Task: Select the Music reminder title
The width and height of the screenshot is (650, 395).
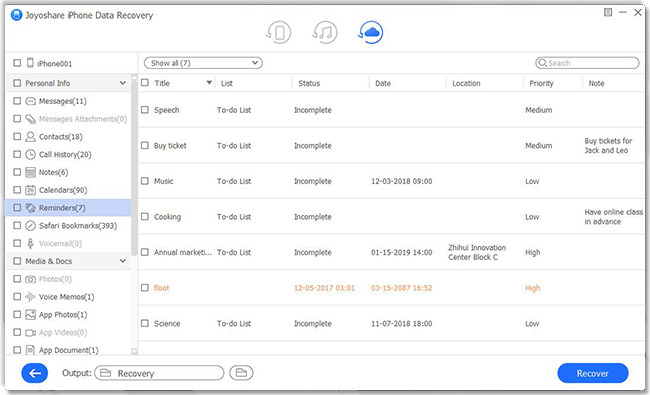Action: (164, 181)
